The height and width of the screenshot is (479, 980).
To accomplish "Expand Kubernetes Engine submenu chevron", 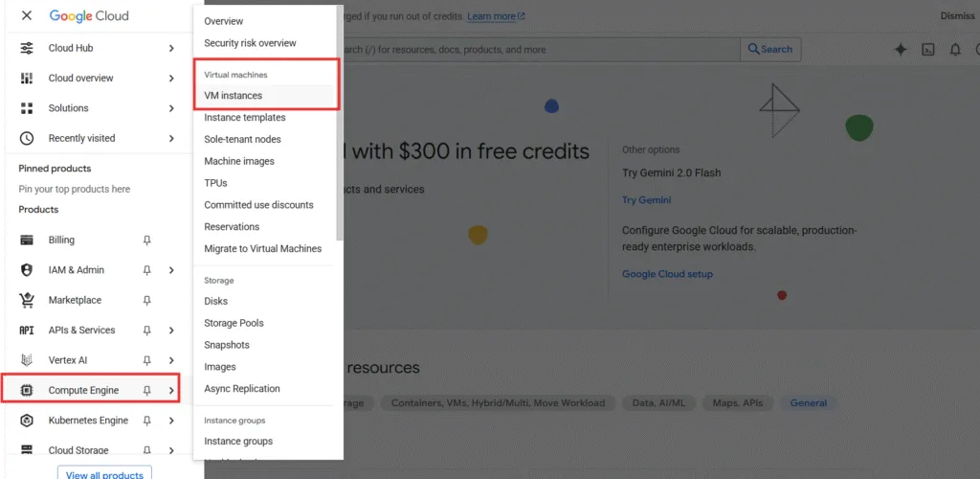I will [171, 421].
